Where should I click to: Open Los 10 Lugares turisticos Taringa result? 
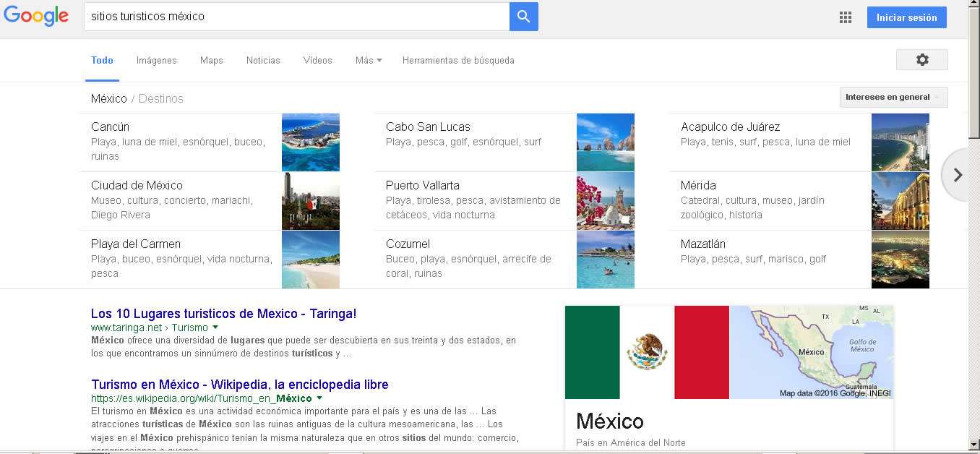[x=223, y=314]
